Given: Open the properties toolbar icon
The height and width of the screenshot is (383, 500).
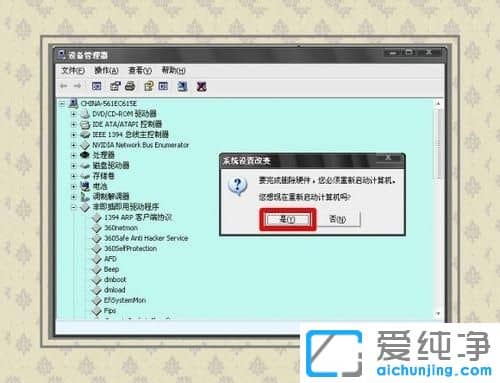Looking at the screenshot, I should click(x=115, y=86).
